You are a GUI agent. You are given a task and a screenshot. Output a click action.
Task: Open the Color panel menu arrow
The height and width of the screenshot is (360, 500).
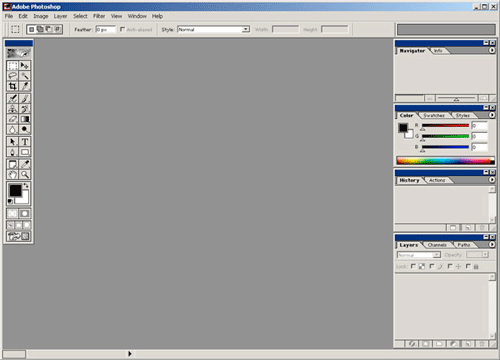492,115
